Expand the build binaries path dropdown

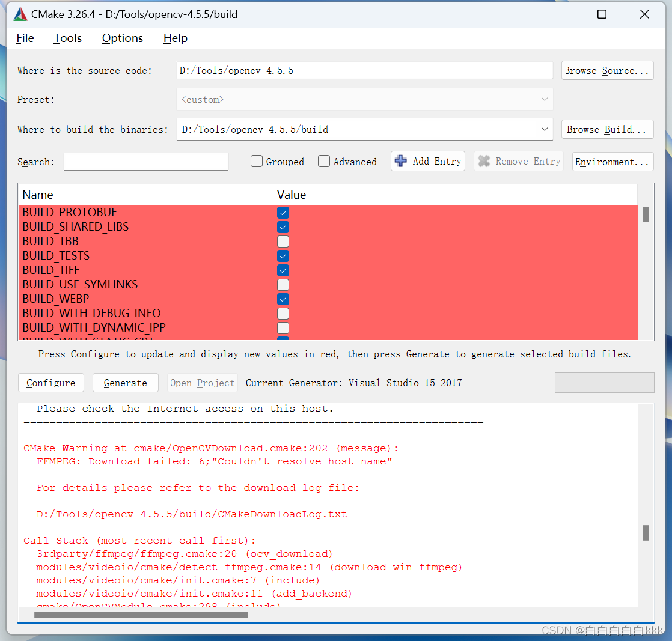(545, 129)
